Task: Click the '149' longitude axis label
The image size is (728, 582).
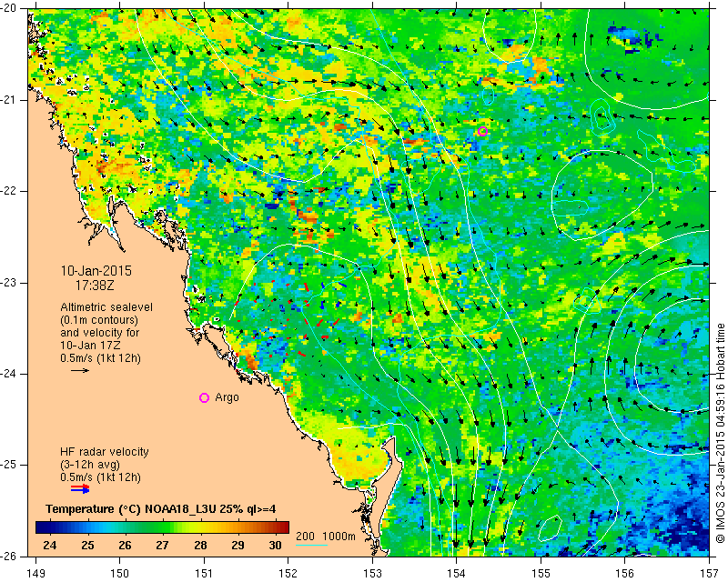Action: (x=36, y=574)
